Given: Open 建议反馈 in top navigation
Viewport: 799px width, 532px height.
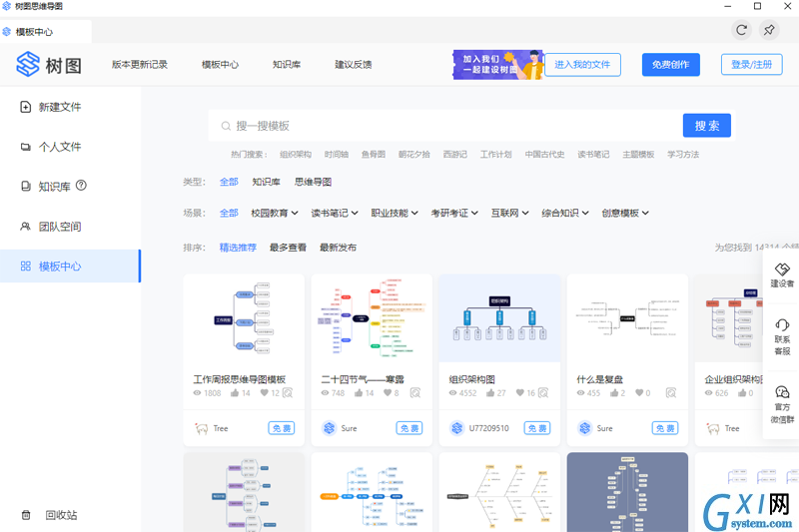Looking at the screenshot, I should (354, 64).
